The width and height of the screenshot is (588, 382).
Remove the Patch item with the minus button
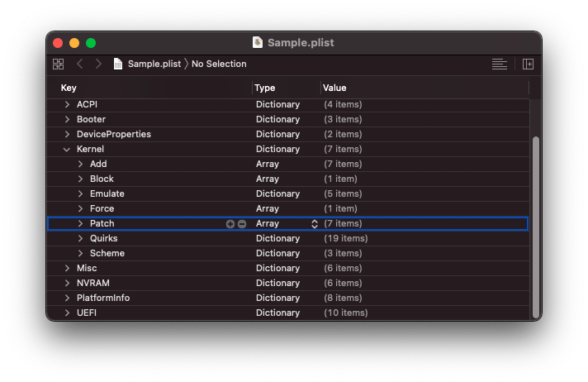(242, 224)
